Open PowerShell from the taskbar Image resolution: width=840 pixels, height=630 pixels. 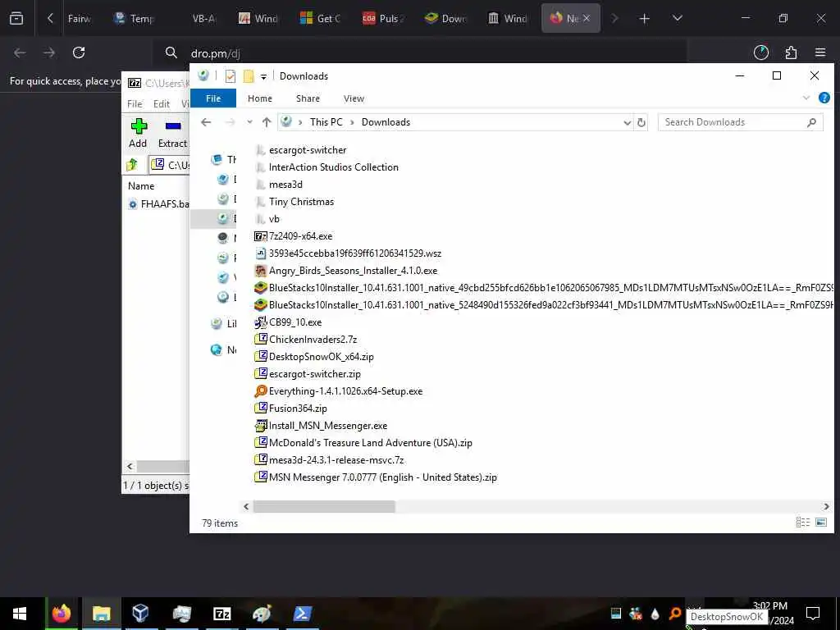pyautogui.click(x=303, y=614)
